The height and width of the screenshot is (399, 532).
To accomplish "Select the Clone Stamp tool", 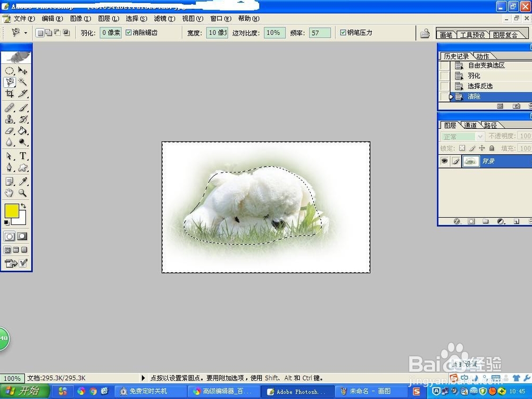I will tap(10, 119).
